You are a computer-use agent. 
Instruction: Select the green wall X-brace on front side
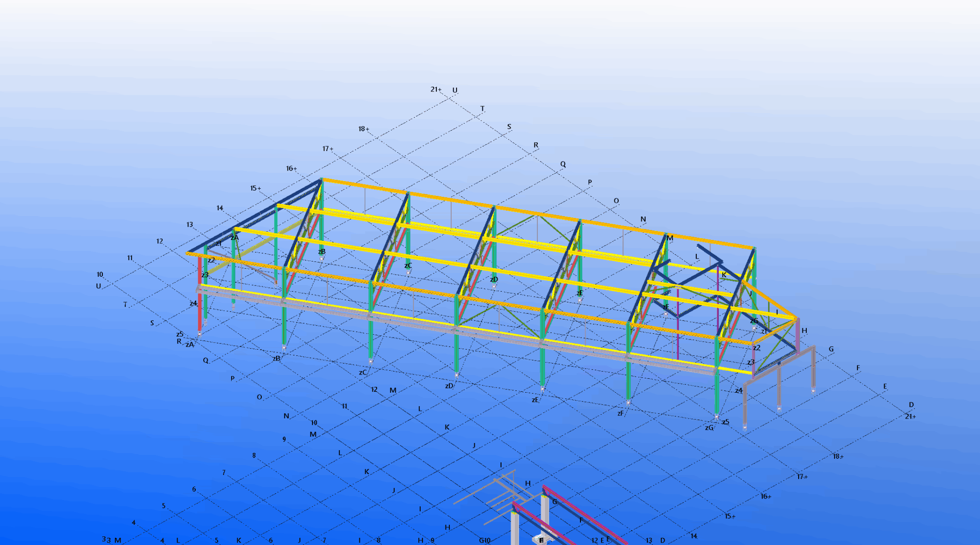point(479,315)
